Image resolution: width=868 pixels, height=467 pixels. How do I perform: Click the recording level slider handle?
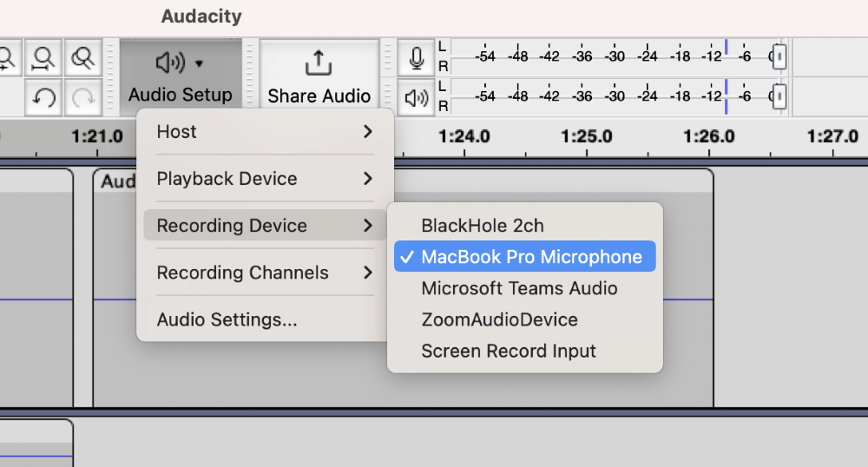click(x=779, y=56)
